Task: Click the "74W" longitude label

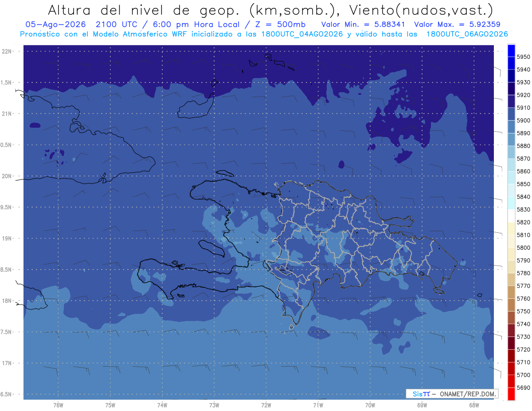Action: tap(162, 405)
